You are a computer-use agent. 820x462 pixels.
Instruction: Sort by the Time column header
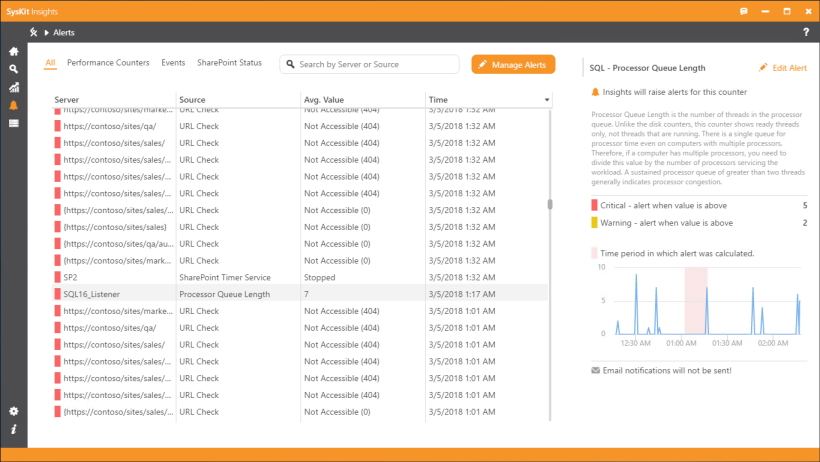point(438,100)
